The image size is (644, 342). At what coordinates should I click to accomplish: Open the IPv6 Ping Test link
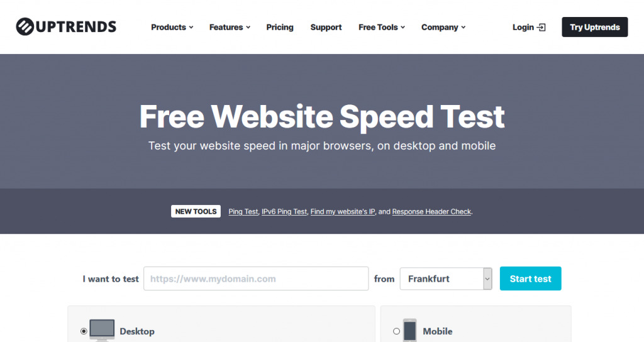coord(284,211)
